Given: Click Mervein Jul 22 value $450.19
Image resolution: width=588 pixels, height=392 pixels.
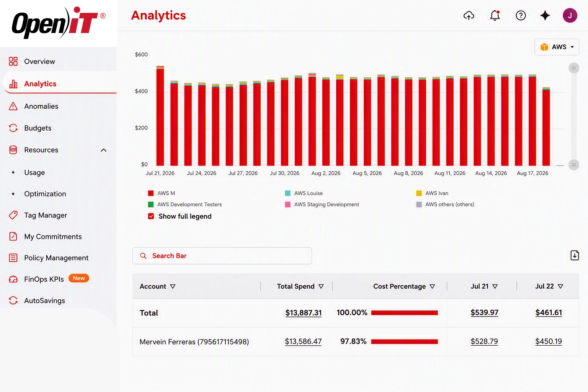Looking at the screenshot, I should [549, 341].
